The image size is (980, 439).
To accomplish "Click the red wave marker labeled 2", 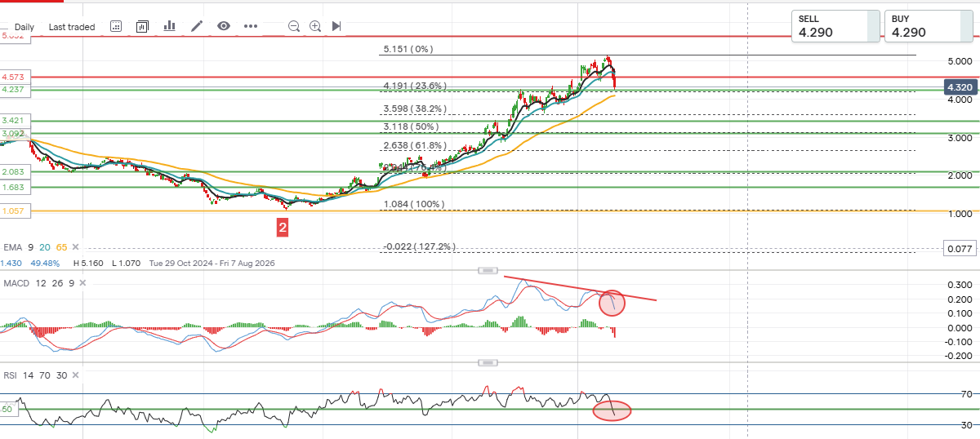I will tap(283, 228).
